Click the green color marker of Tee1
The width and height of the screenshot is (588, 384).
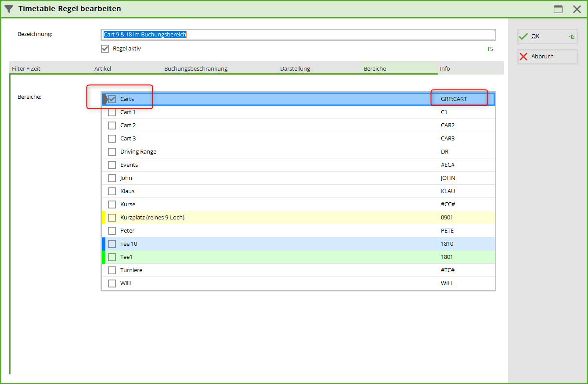click(x=104, y=257)
